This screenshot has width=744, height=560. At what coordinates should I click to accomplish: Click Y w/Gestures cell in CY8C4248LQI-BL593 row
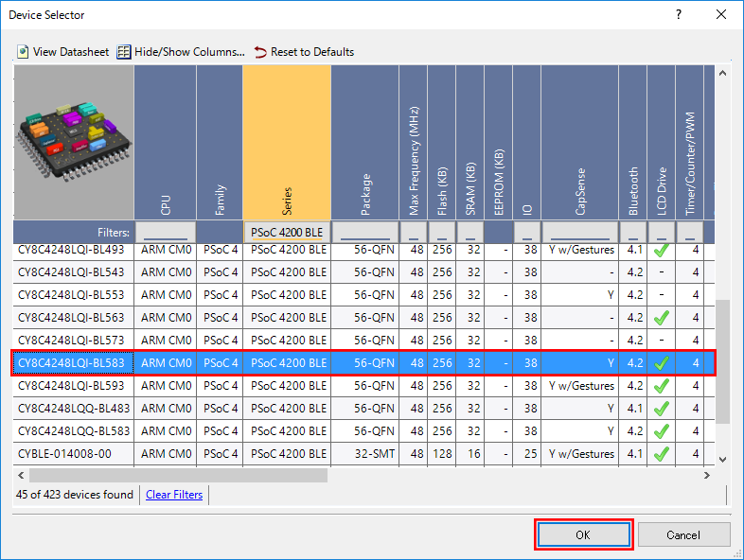pyautogui.click(x=580, y=386)
